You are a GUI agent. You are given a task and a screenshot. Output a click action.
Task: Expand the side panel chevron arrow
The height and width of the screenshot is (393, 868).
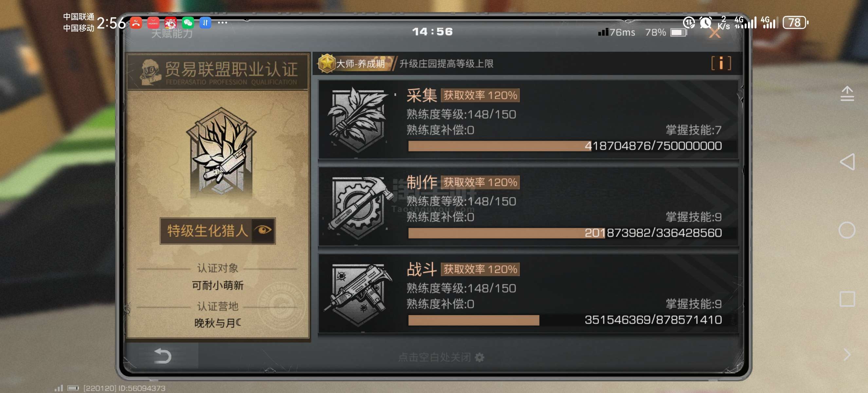(x=847, y=354)
